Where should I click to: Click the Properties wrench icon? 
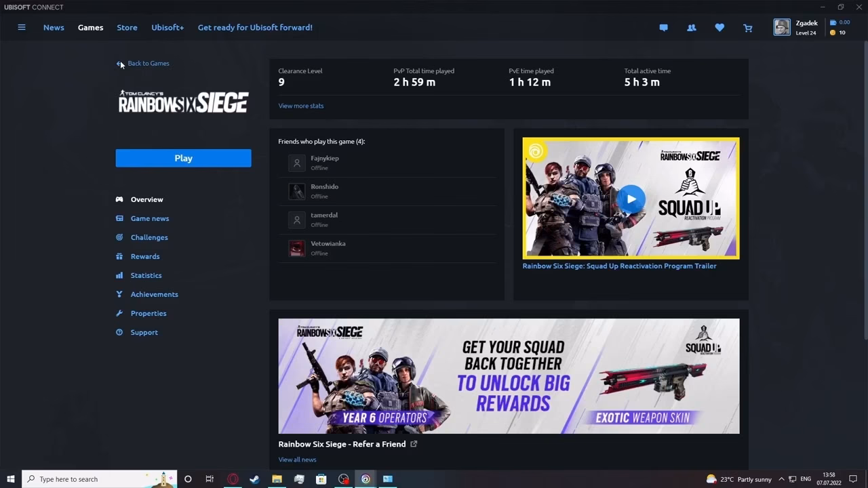point(119,313)
